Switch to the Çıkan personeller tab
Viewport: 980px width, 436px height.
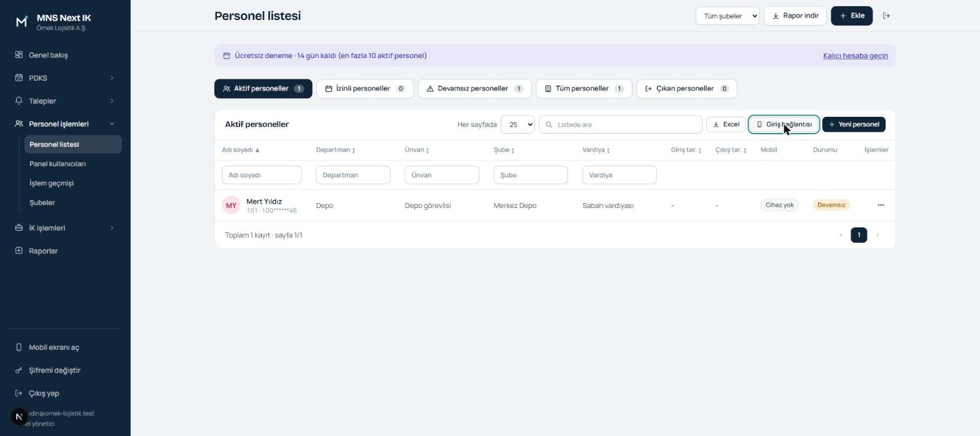tap(687, 89)
